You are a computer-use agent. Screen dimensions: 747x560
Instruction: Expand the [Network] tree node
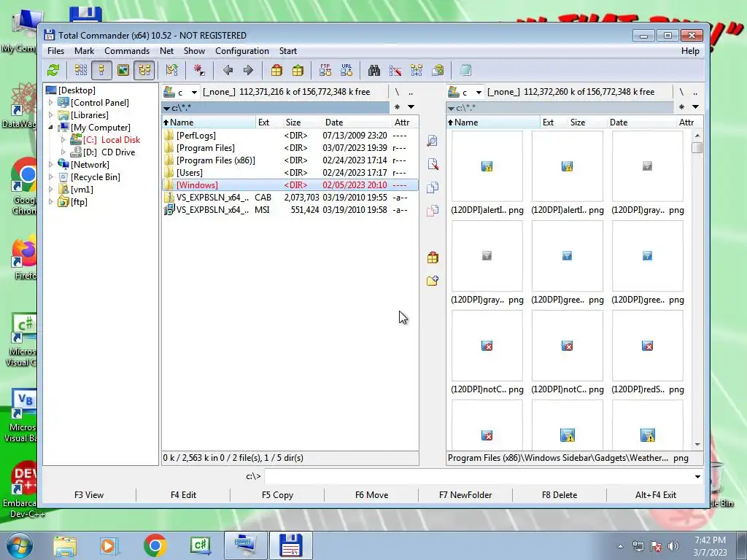click(51, 164)
